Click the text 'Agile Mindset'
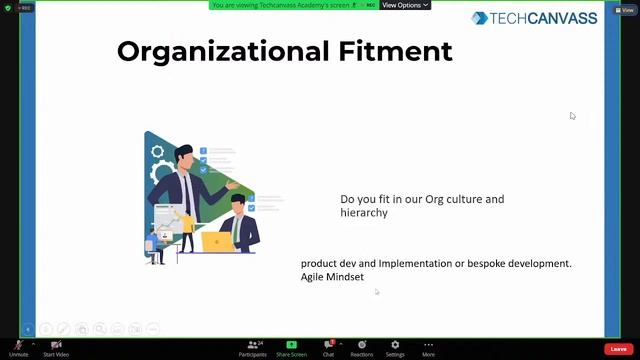 [332, 277]
